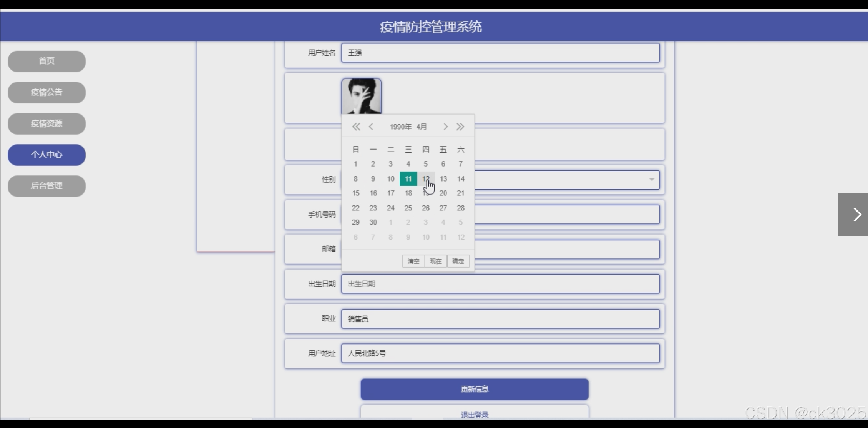The image size is (868, 428).
Task: Open 后台管理 from sidebar
Action: point(46,186)
